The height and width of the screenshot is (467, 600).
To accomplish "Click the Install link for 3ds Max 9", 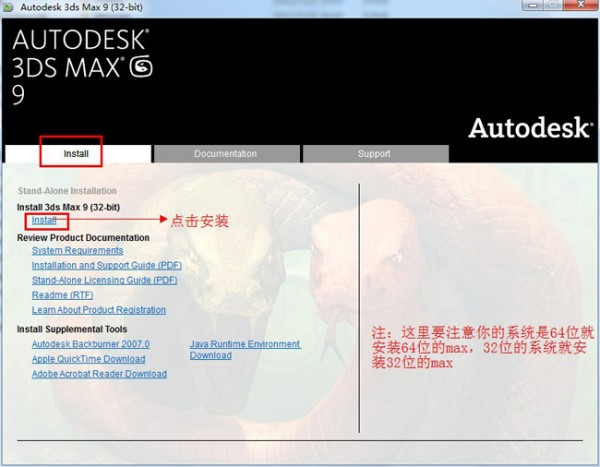I will coord(44,220).
